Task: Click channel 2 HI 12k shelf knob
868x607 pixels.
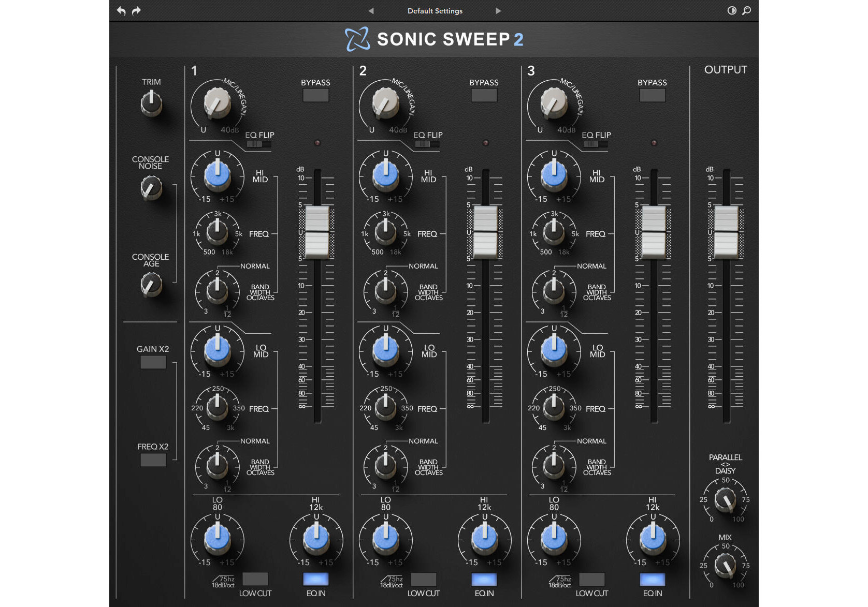Action: (485, 538)
